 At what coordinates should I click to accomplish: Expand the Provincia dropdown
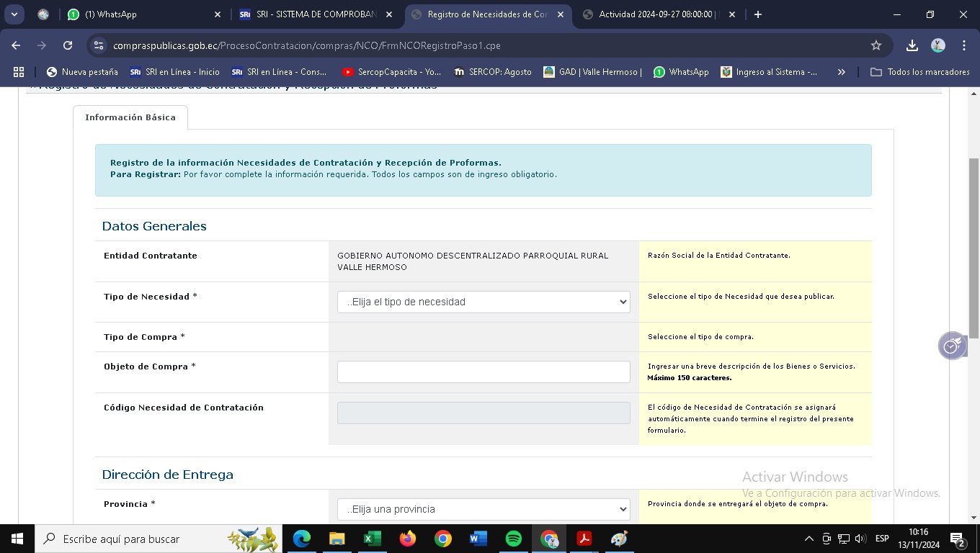[484, 509]
